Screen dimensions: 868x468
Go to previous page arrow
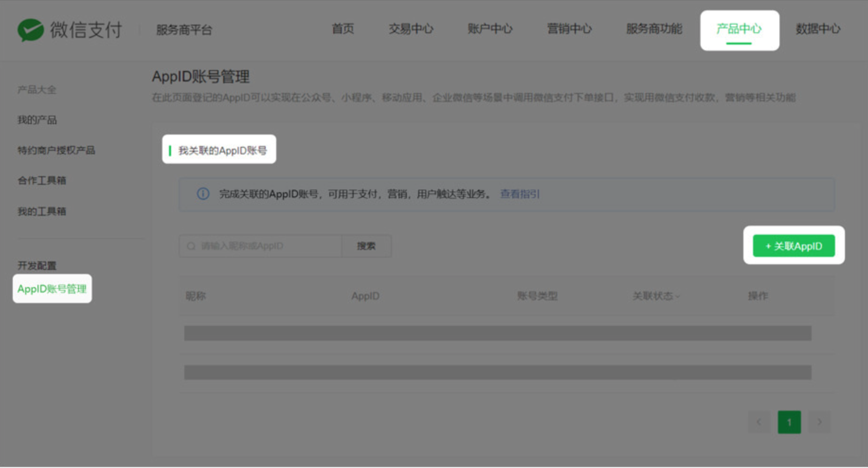tap(759, 422)
